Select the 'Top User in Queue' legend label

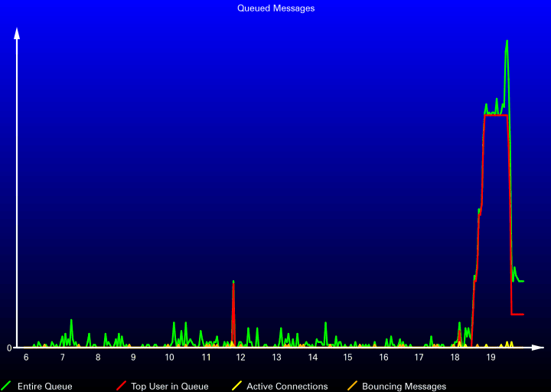click(170, 387)
